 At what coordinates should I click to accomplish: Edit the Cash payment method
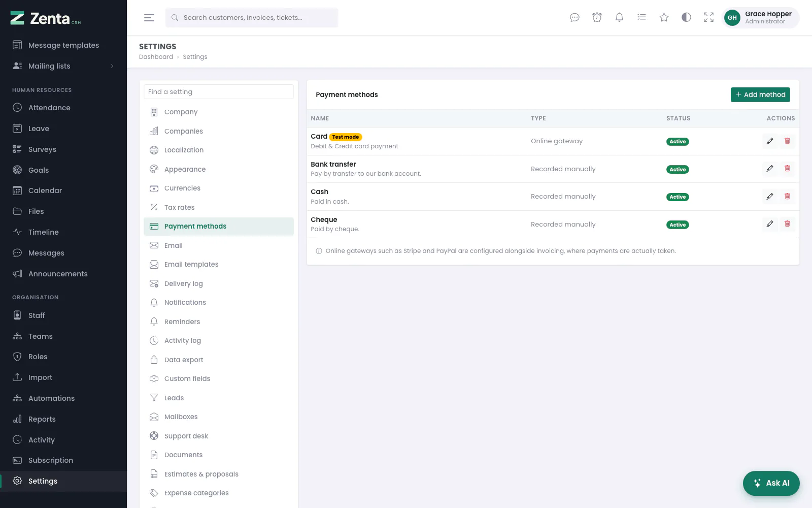tap(770, 196)
